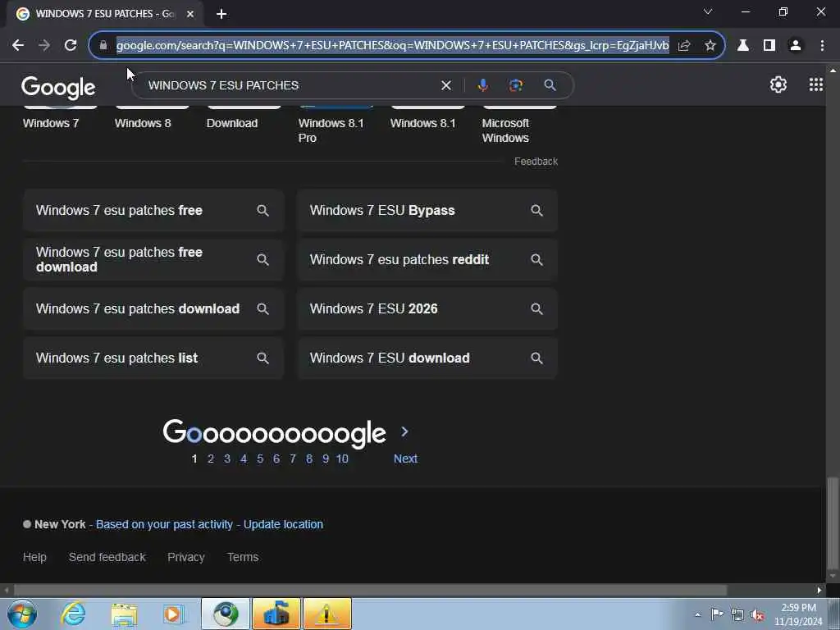Viewport: 840px width, 630px height.
Task: Open 'Based on your past activity' link
Action: coord(164,524)
